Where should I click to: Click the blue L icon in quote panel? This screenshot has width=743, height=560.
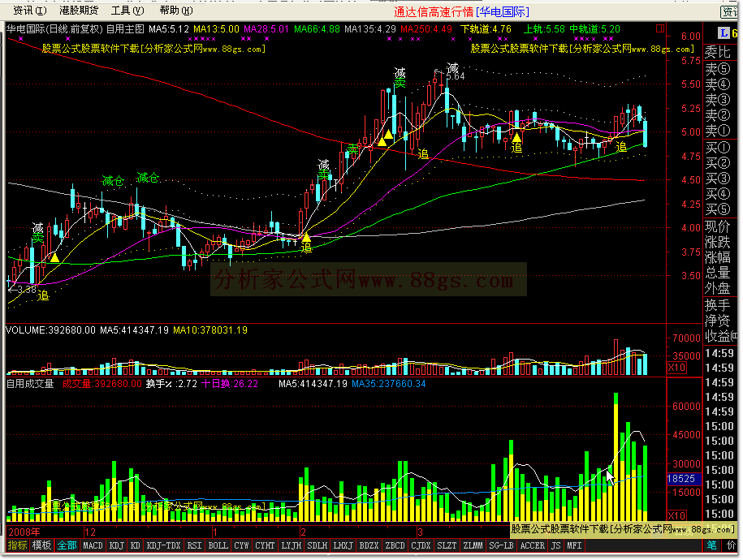pyautogui.click(x=723, y=33)
